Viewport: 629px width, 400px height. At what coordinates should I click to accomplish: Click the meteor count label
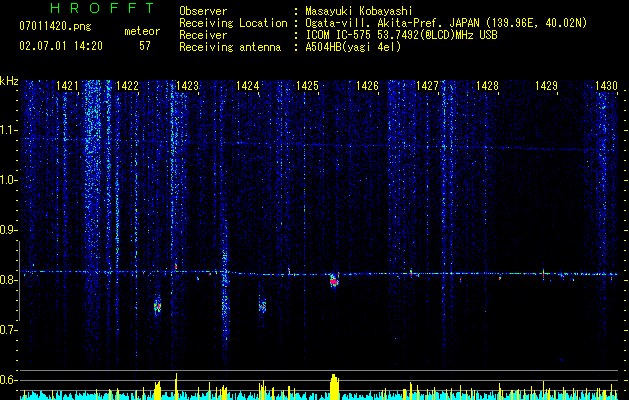point(142,31)
